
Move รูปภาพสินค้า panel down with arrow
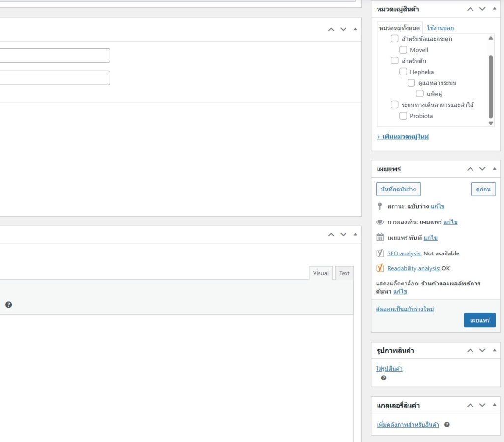click(x=482, y=350)
